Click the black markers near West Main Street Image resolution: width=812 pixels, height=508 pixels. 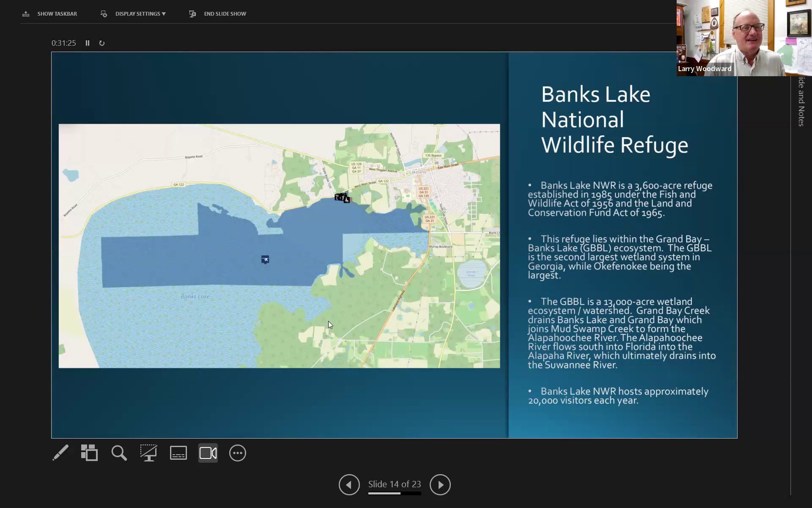pyautogui.click(x=343, y=198)
